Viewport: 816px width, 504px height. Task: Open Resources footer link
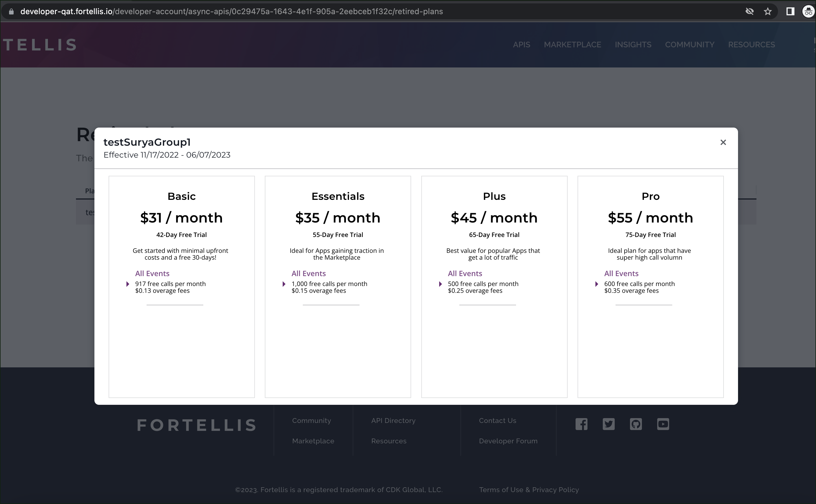coord(389,441)
